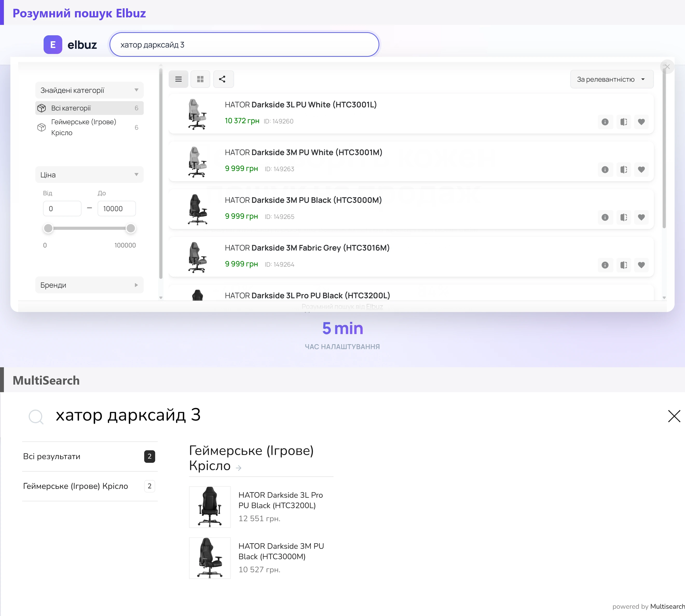Compare Darkside 3M Fabric Grey chair
This screenshot has height=616, width=685.
coord(623,265)
